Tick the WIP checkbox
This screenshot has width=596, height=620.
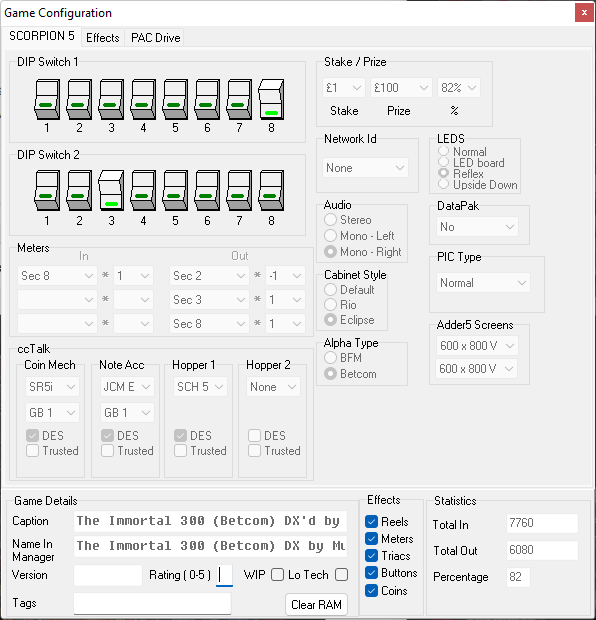[277, 575]
